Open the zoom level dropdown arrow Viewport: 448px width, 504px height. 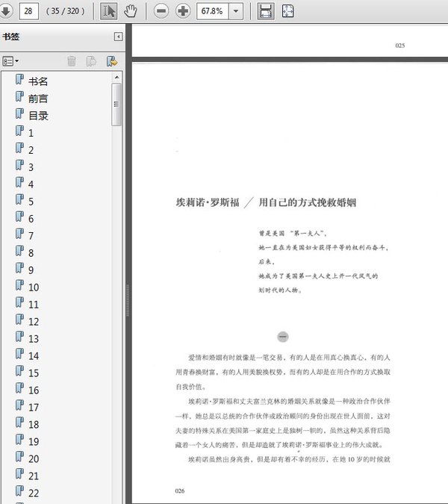[236, 11]
